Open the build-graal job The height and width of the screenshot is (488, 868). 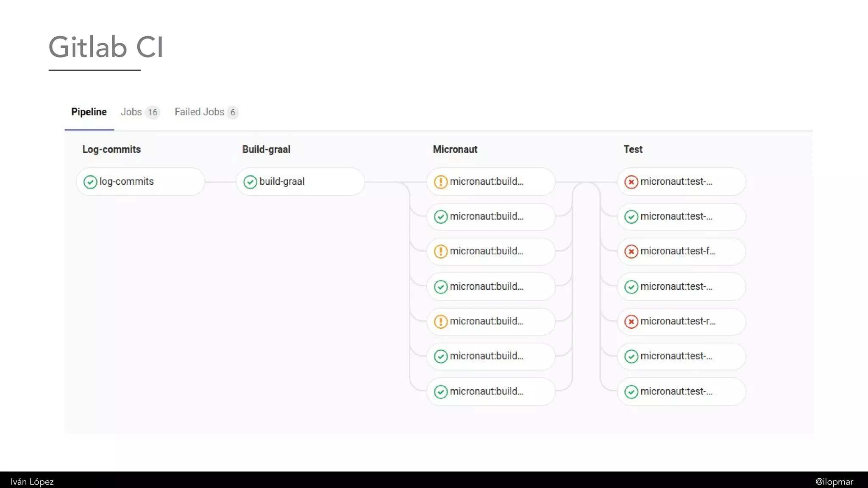click(x=300, y=182)
